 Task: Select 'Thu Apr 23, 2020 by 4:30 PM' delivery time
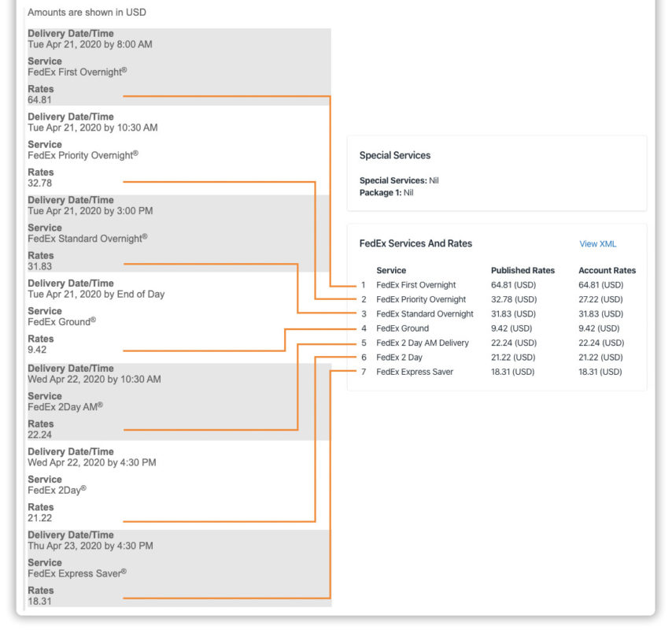coord(90,546)
